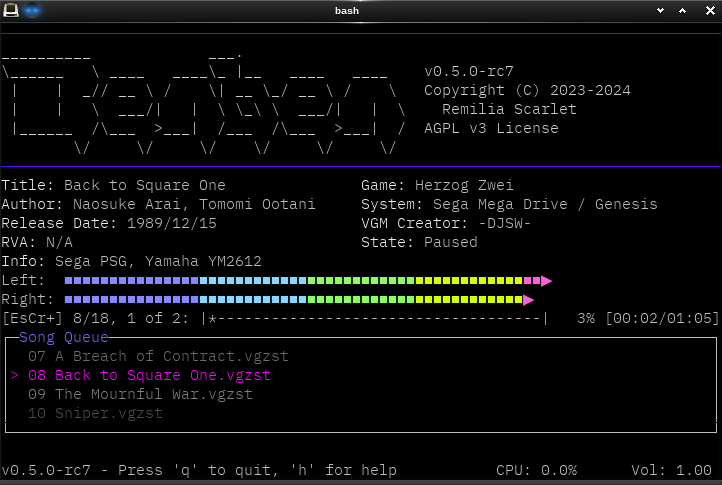Click the song progress bar track
Image resolution: width=722 pixels, height=485 pixels.
tap(374, 318)
